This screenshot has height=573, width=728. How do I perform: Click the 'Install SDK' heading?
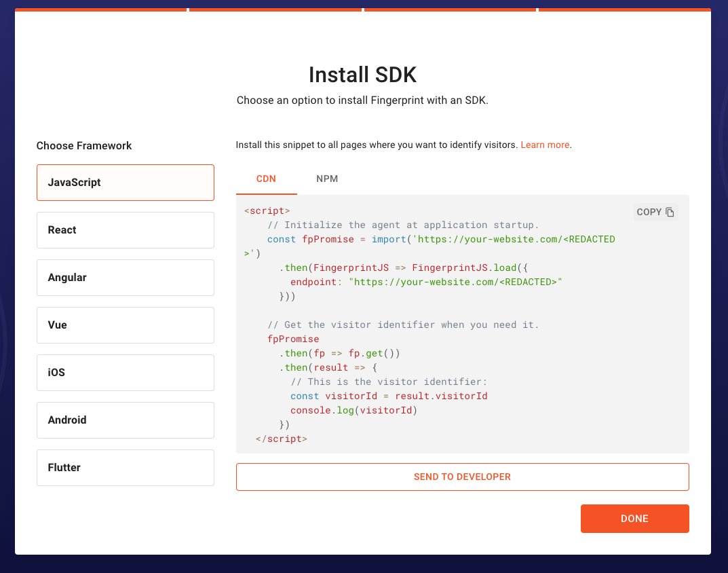(x=362, y=75)
